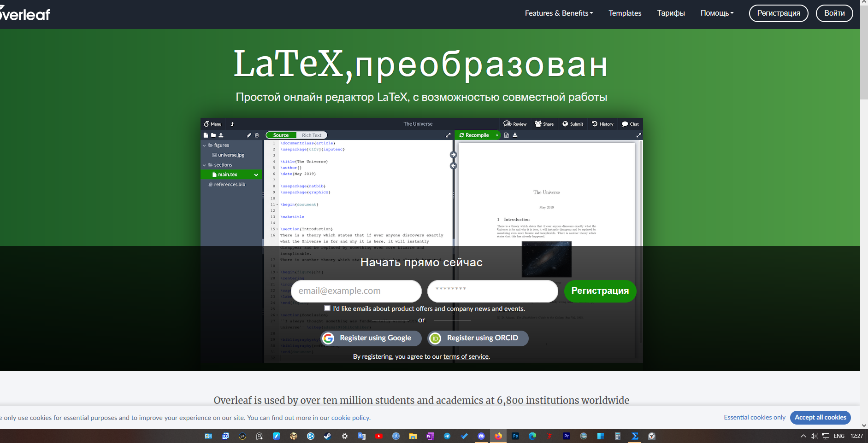868x443 pixels.
Task: Click the new file icon in file panel
Action: (x=206, y=135)
